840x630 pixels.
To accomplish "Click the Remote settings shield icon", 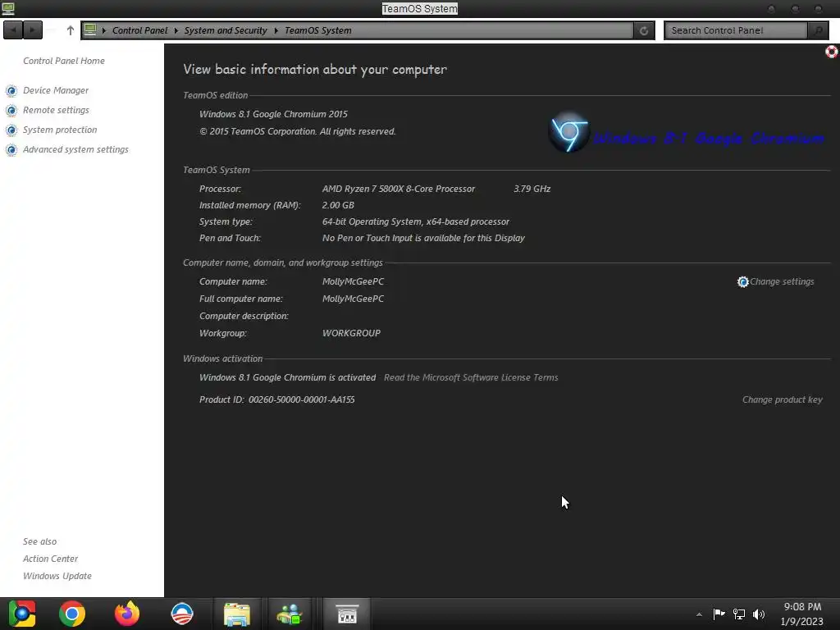I will click(11, 111).
